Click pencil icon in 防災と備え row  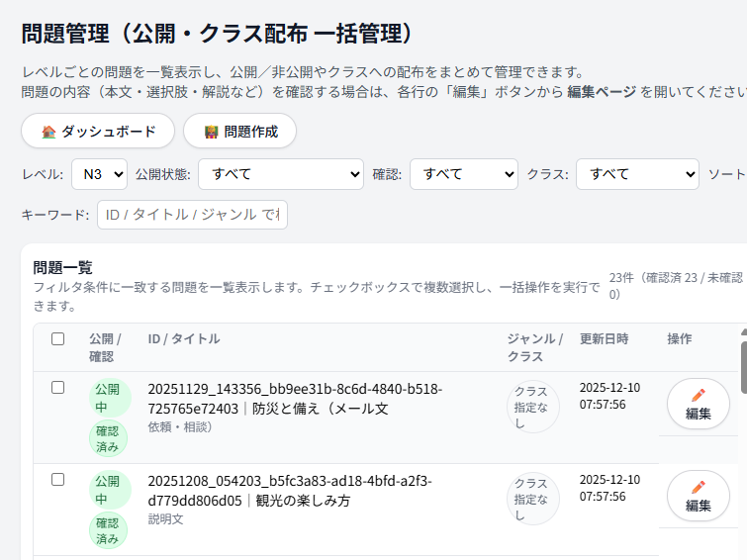(698, 396)
